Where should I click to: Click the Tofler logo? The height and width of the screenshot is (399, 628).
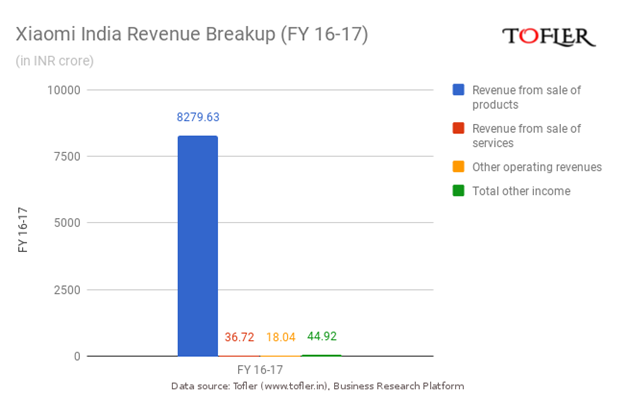point(549,37)
